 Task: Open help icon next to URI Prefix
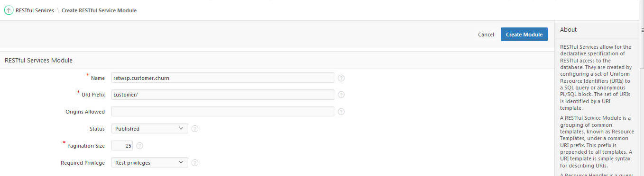341,95
